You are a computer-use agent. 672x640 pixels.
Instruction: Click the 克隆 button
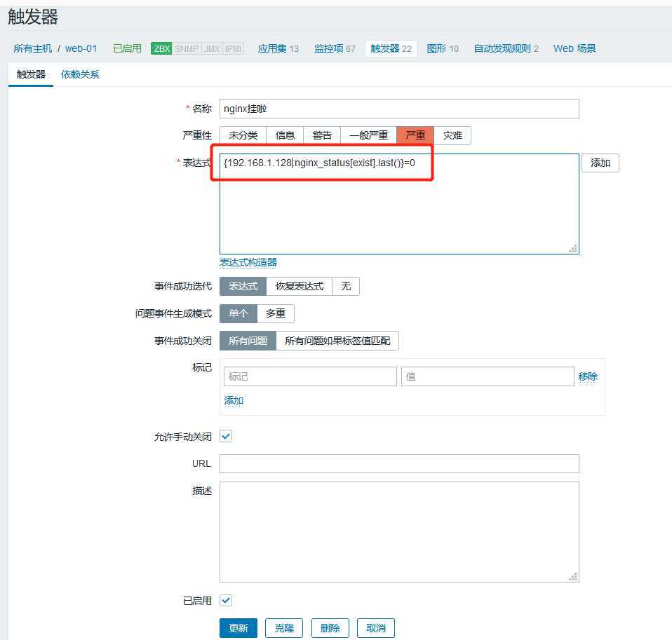[284, 628]
